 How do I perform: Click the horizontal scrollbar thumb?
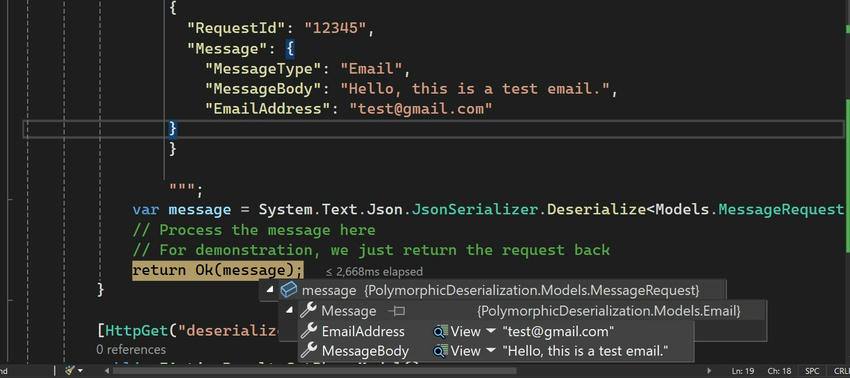(314, 371)
